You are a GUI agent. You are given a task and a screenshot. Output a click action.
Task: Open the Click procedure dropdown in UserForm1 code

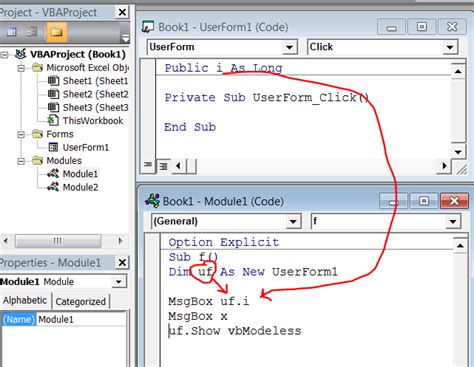point(450,47)
